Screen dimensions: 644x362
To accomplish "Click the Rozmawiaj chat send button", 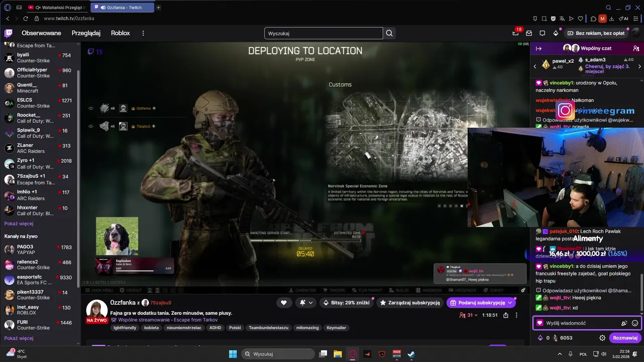I will pyautogui.click(x=625, y=338).
